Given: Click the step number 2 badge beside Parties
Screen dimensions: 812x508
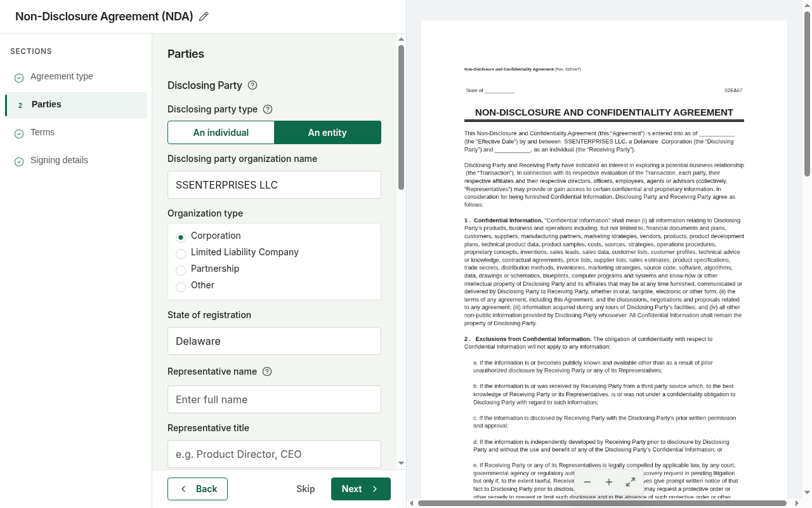Looking at the screenshot, I should tap(20, 105).
